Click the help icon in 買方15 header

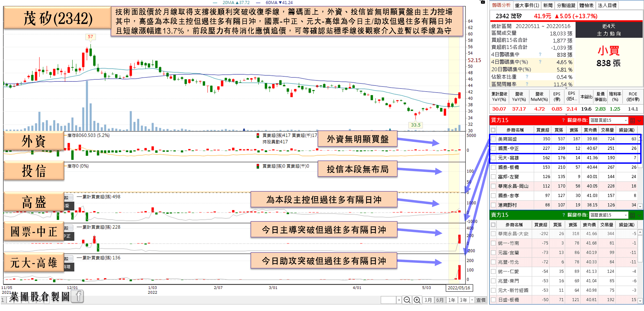pyautogui.click(x=563, y=120)
